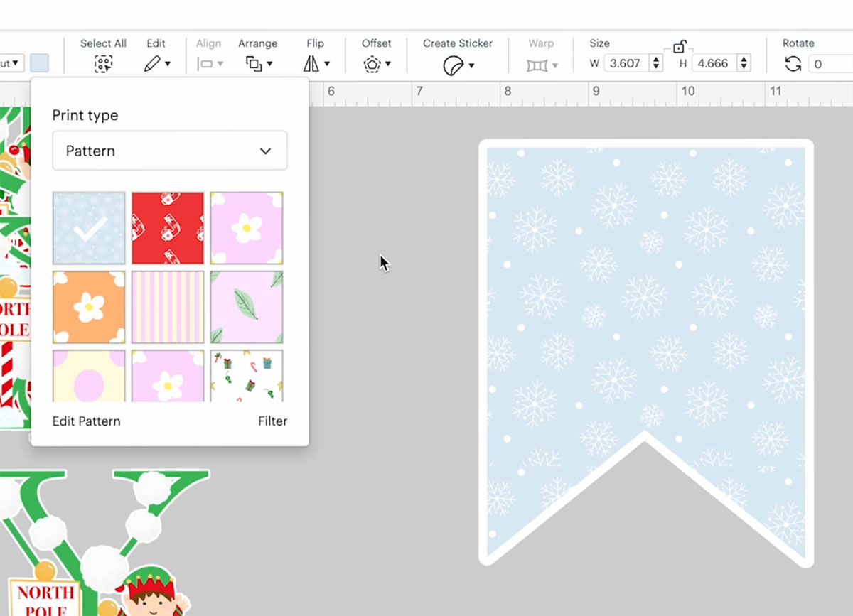Expand the Align dropdown arrow
853x616 pixels.
(x=220, y=64)
